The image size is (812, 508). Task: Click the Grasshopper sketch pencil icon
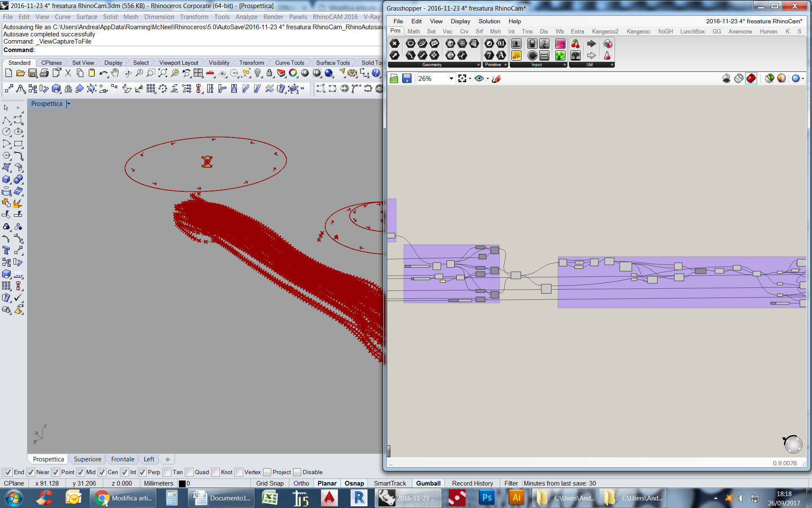(497, 78)
